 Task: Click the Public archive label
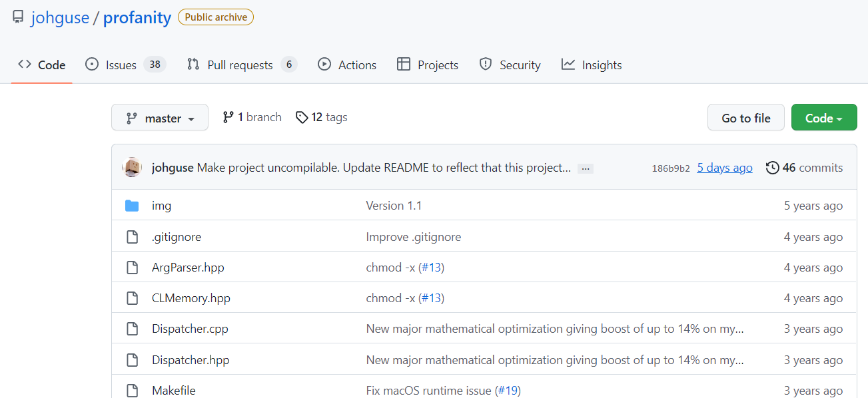click(x=216, y=17)
